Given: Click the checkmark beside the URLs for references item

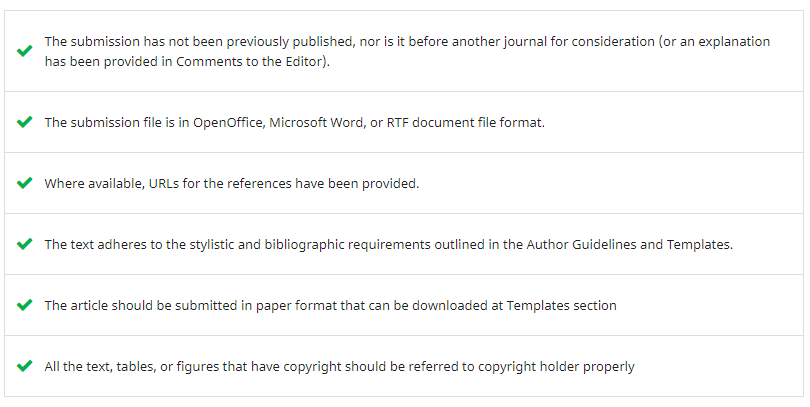Looking at the screenshot, I should tap(24, 183).
